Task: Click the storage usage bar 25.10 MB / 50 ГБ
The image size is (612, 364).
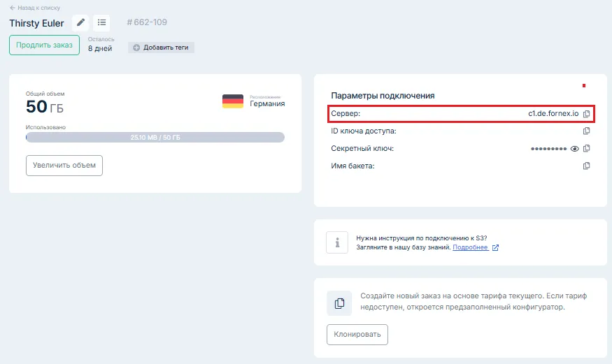Action: pyautogui.click(x=155, y=138)
